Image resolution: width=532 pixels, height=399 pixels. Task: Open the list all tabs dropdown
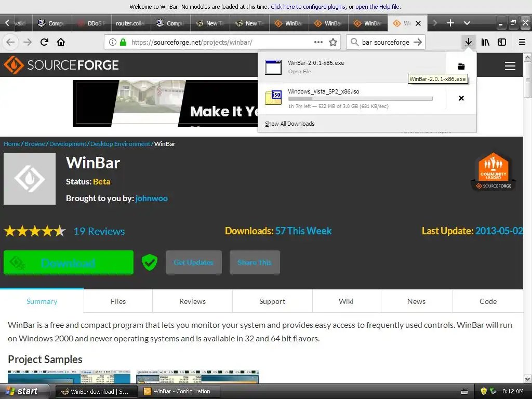(x=467, y=23)
